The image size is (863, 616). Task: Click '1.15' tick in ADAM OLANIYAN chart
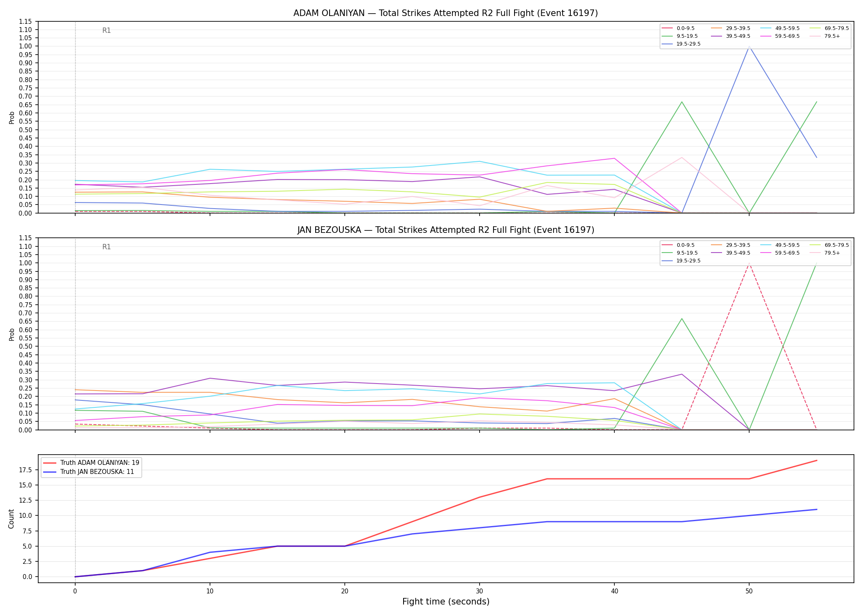pos(25,21)
